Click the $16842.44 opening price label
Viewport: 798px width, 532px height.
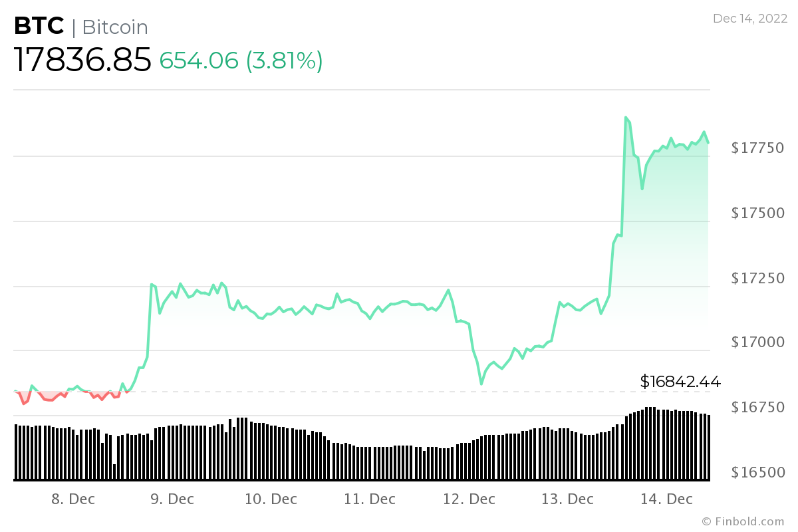[680, 382]
